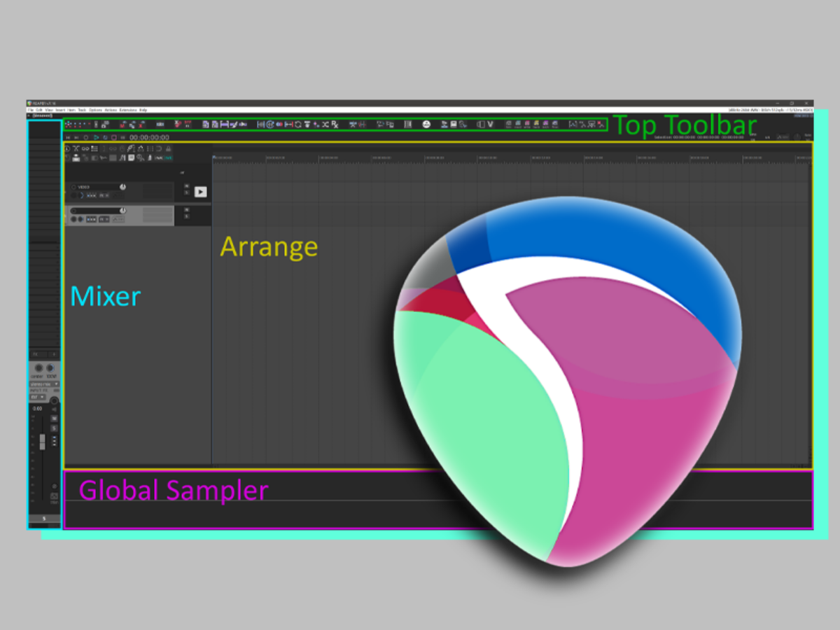Toggle the auto-crossfade X icon
This screenshot has height=630, width=840.
76,148
